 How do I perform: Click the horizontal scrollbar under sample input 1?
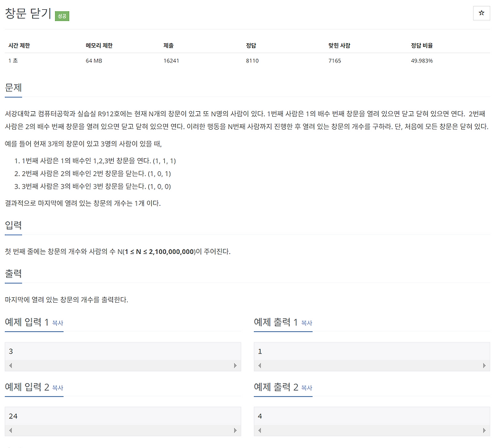point(124,364)
